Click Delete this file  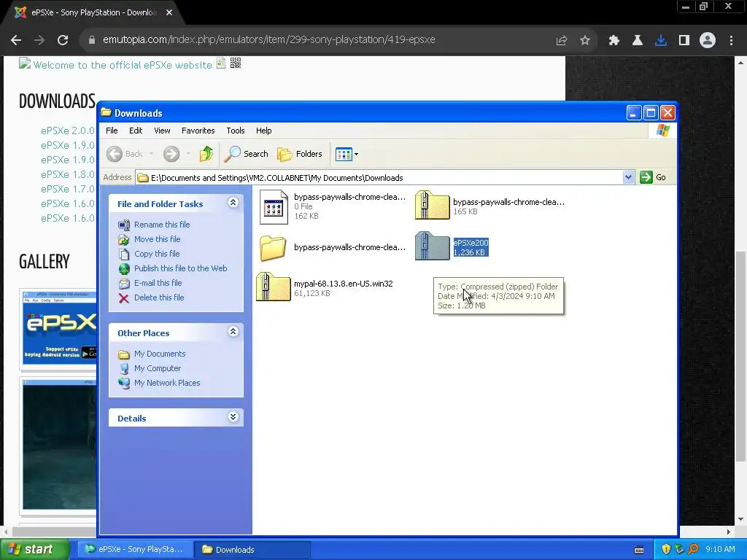coord(159,297)
